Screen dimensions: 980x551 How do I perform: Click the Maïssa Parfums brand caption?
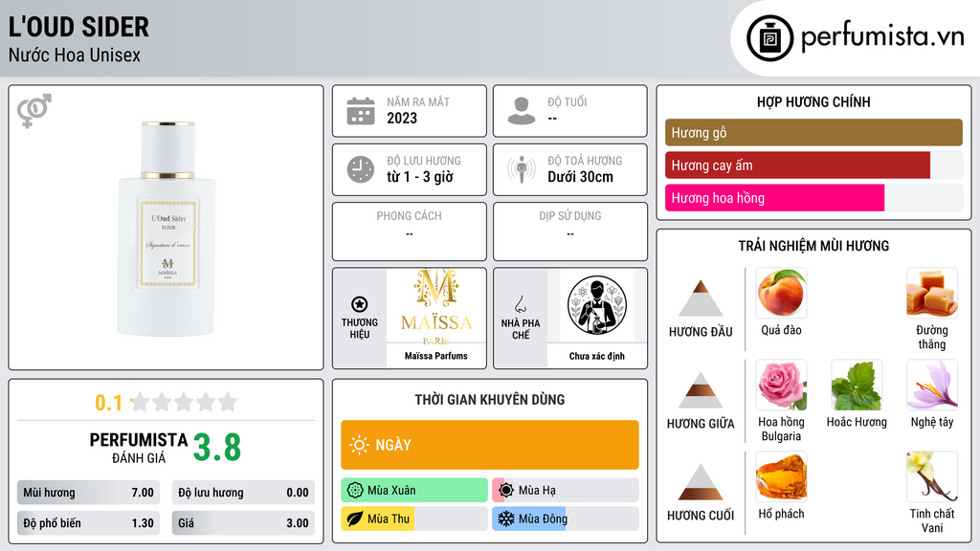[436, 356]
